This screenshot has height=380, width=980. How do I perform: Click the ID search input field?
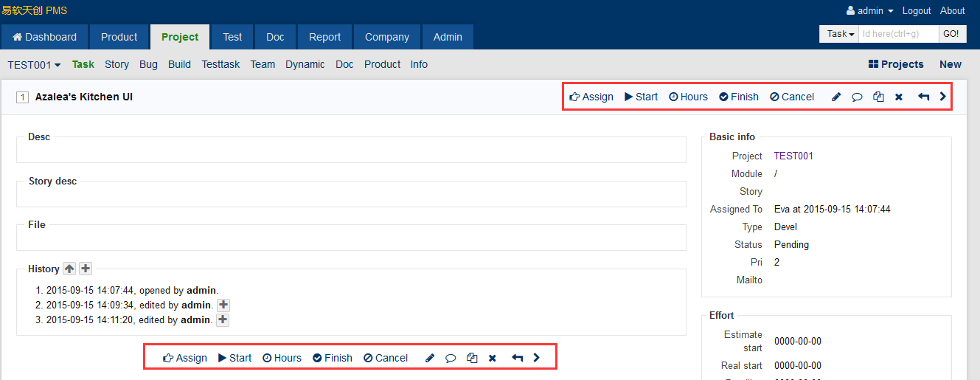898,34
